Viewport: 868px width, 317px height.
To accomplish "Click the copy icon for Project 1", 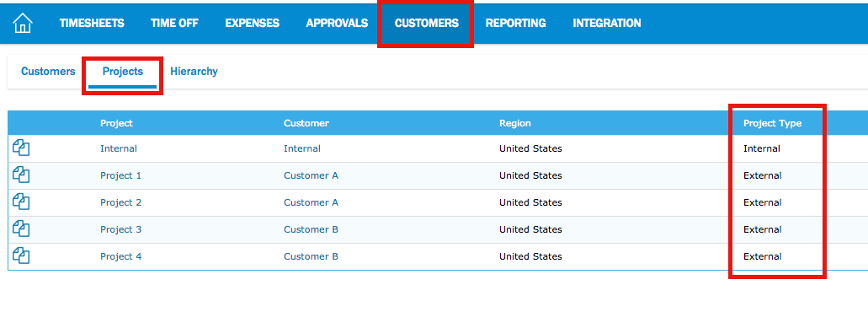I will click(20, 175).
